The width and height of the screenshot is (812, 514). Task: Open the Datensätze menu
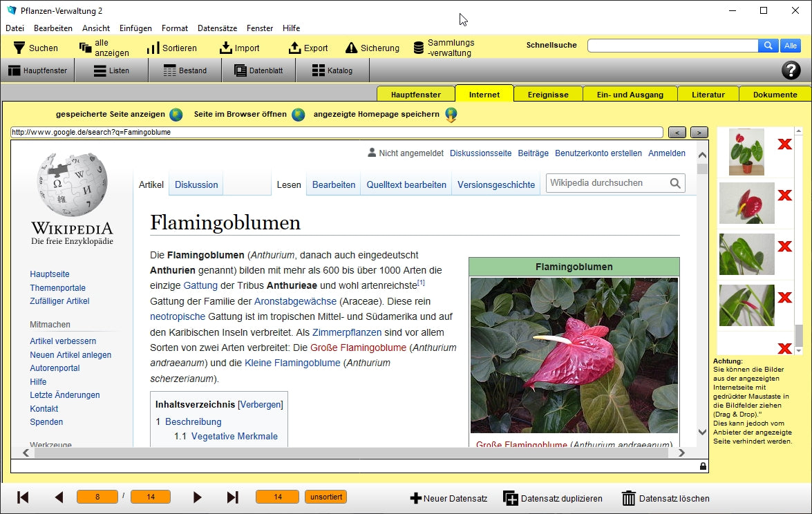click(x=217, y=28)
